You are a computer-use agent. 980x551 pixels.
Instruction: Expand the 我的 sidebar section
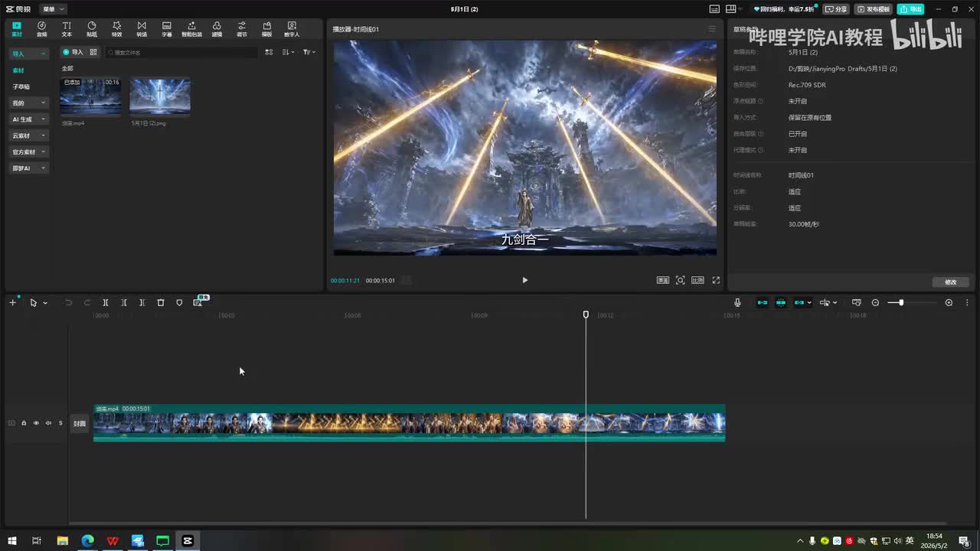[x=29, y=103]
